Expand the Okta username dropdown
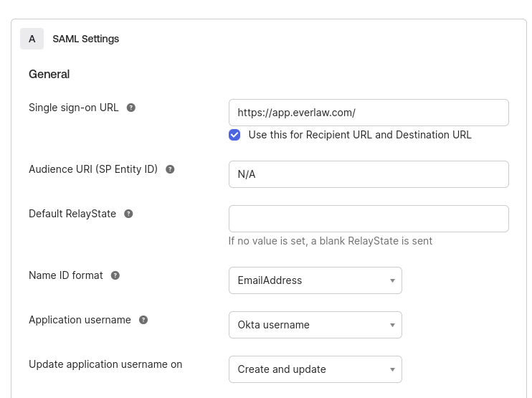This screenshot has height=398, width=532. [315, 325]
